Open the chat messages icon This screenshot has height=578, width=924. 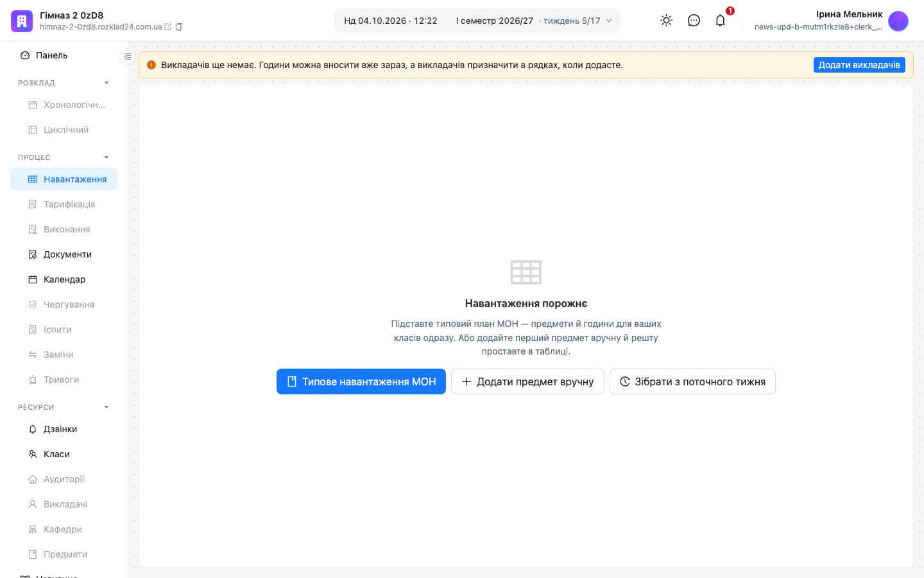click(x=694, y=21)
